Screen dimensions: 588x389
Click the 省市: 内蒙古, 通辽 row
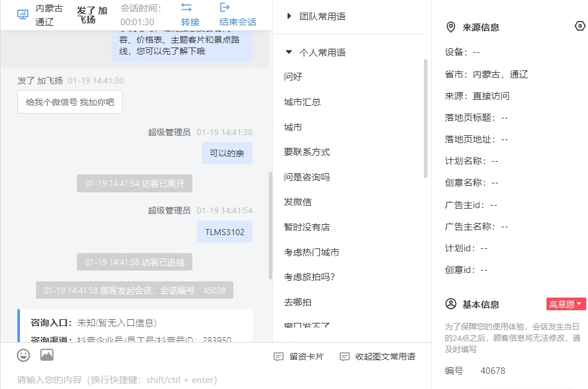[486, 75]
